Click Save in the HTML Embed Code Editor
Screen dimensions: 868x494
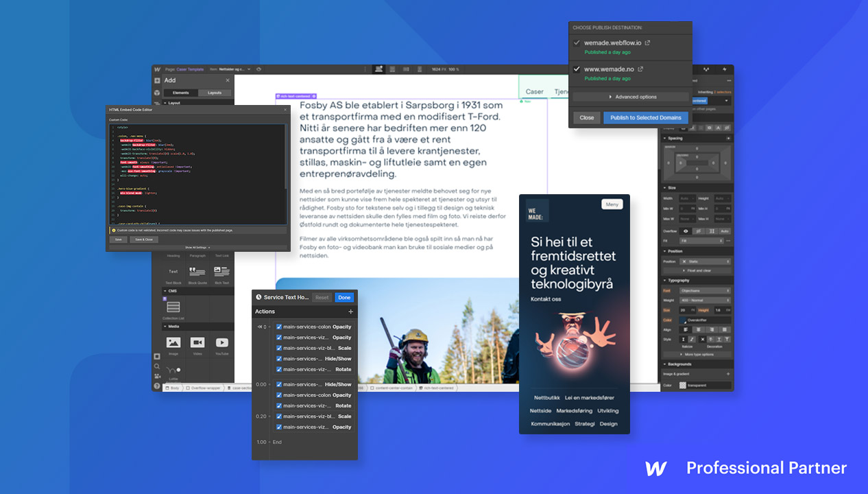tap(119, 239)
